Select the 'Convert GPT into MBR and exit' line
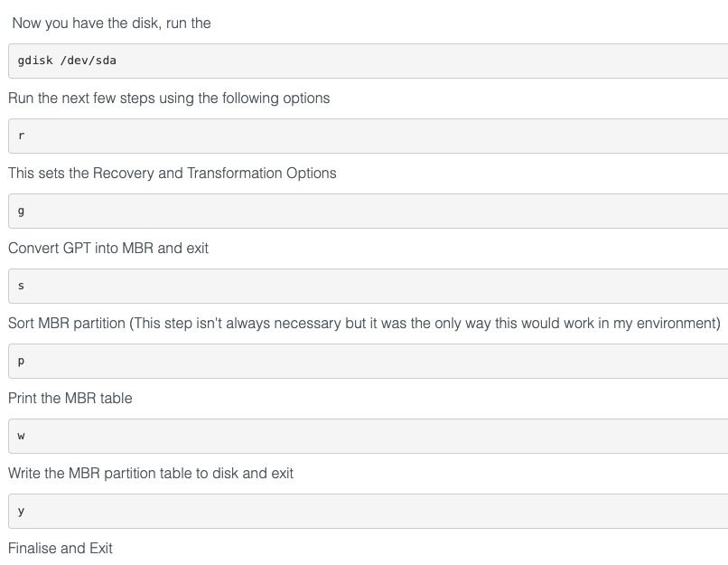The width and height of the screenshot is (728, 565). coord(108,248)
